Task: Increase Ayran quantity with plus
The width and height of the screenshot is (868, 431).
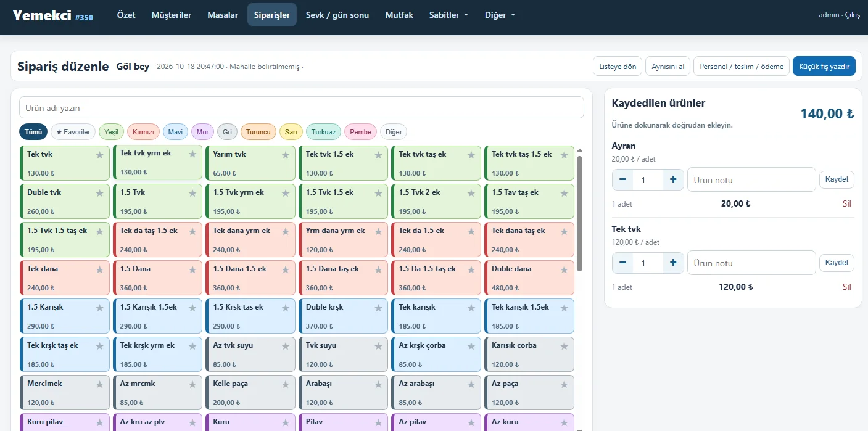Action: (x=673, y=180)
